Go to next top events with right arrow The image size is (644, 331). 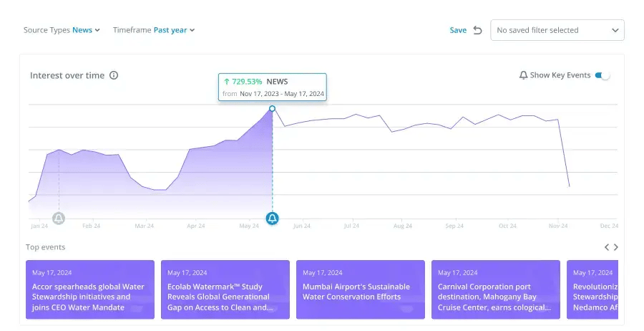(x=615, y=247)
